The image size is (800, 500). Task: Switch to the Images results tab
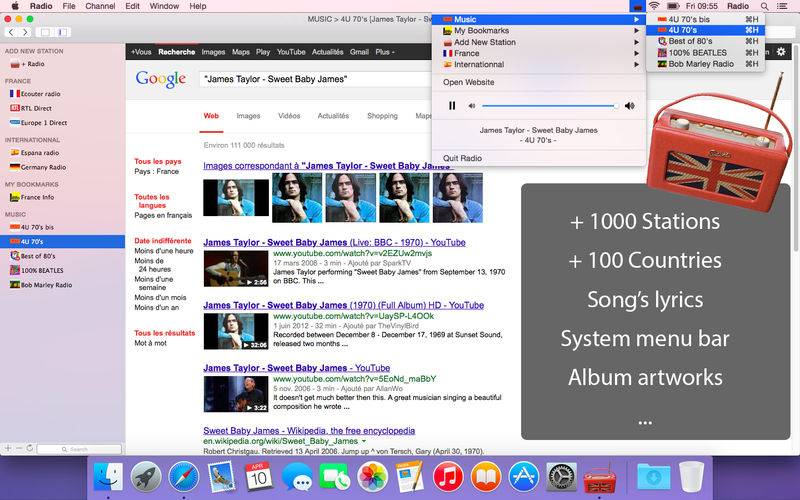(248, 116)
